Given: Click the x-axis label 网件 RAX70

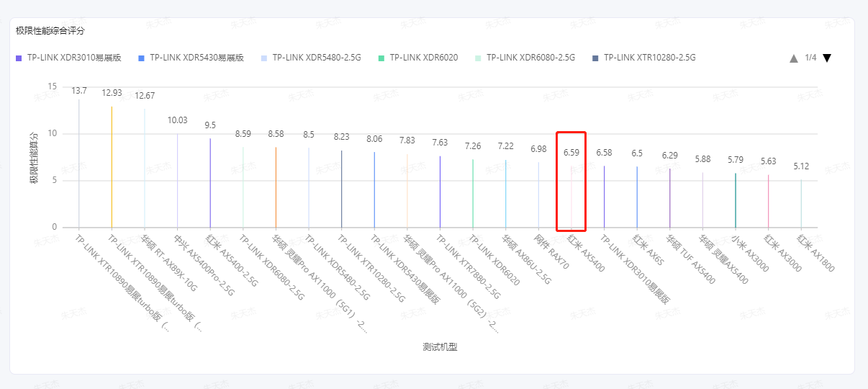Looking at the screenshot, I should [552, 251].
